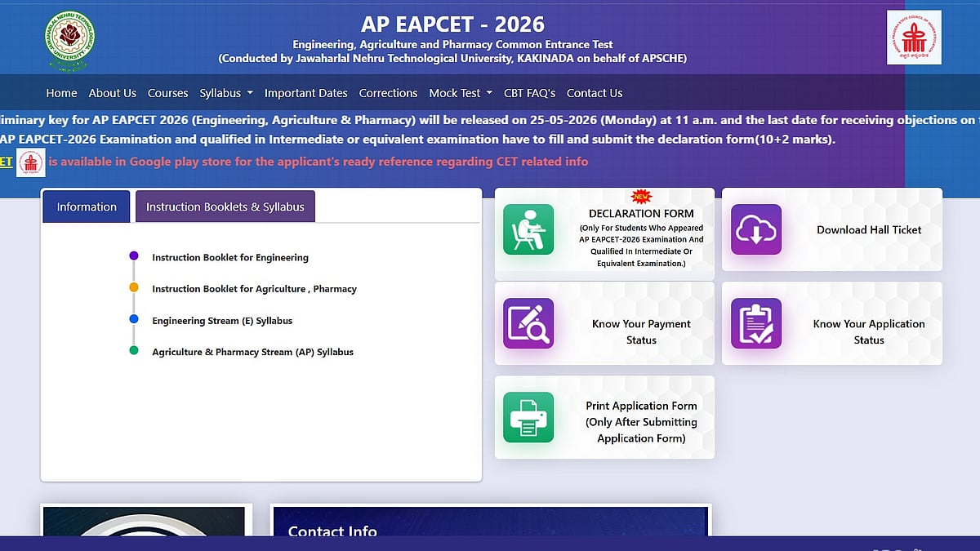Screen dimensions: 980x551
Task: Click the blue bullet for Engineering syllabus
Action: click(134, 320)
